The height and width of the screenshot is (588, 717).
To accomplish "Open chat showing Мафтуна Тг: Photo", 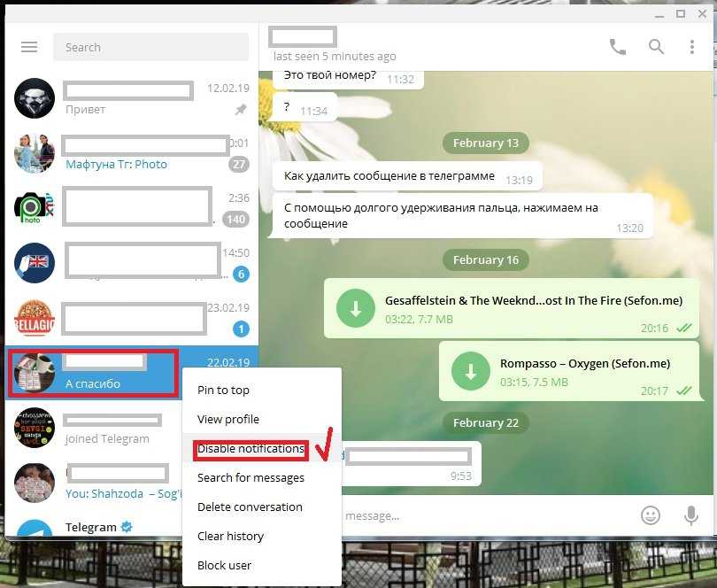I will point(132,153).
